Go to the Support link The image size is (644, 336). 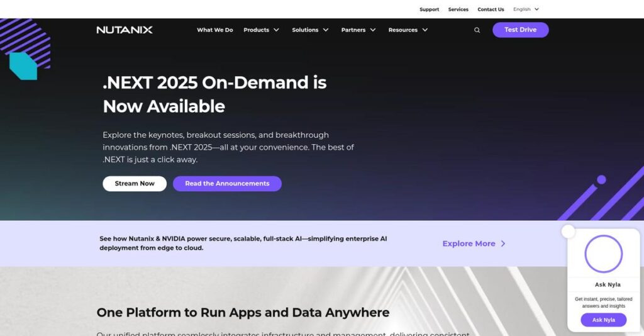[x=429, y=9]
